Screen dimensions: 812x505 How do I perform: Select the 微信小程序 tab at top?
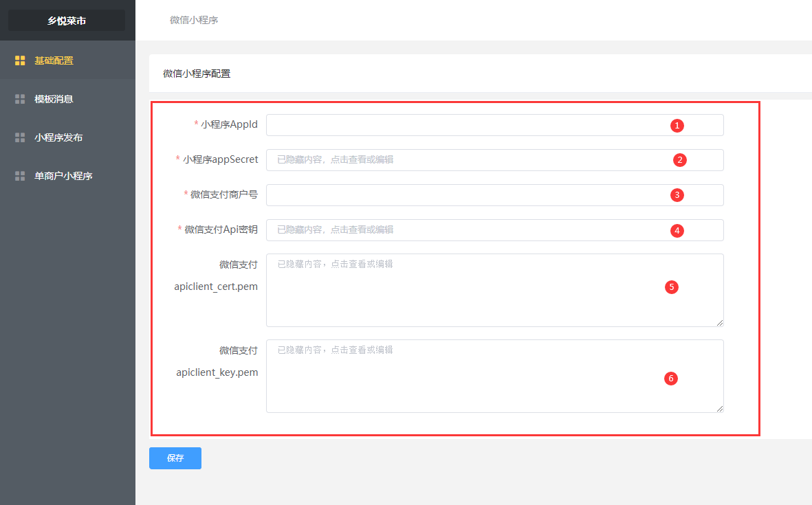click(x=194, y=20)
